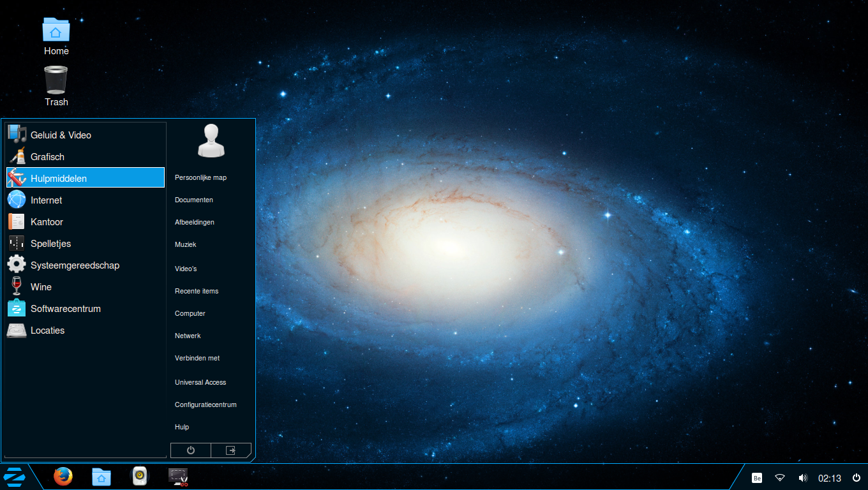The height and width of the screenshot is (490, 868).
Task: Open the file manager from the taskbar
Action: click(101, 477)
